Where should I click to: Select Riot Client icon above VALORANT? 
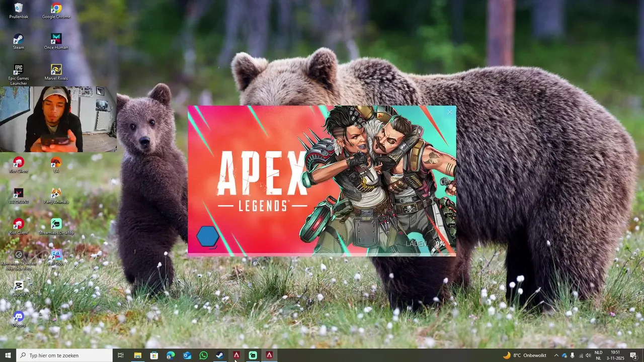19,165
